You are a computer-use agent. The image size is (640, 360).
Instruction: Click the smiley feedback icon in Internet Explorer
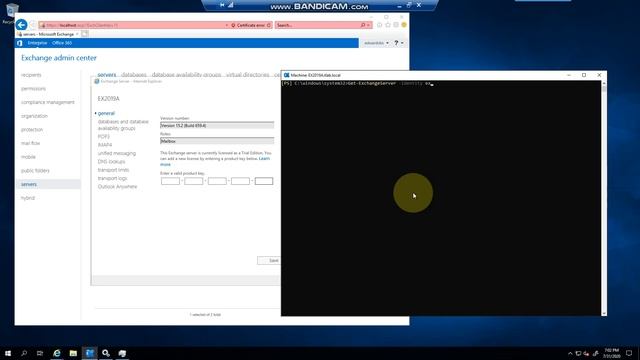click(x=404, y=25)
